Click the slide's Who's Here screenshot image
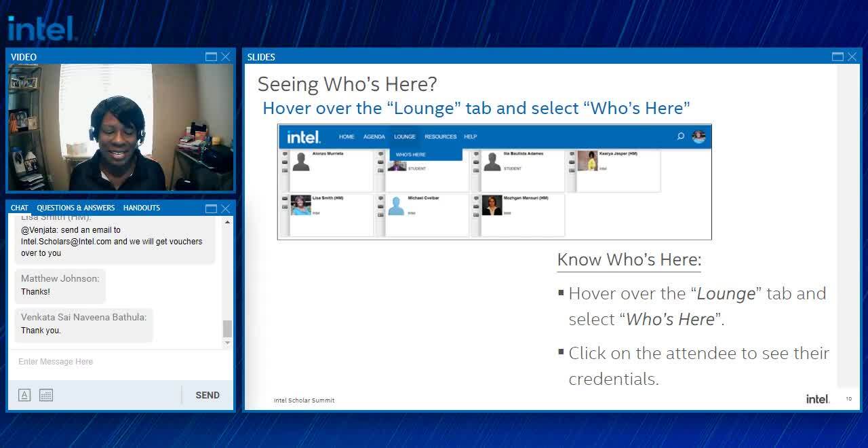The height and width of the screenshot is (448, 868). coord(494,182)
